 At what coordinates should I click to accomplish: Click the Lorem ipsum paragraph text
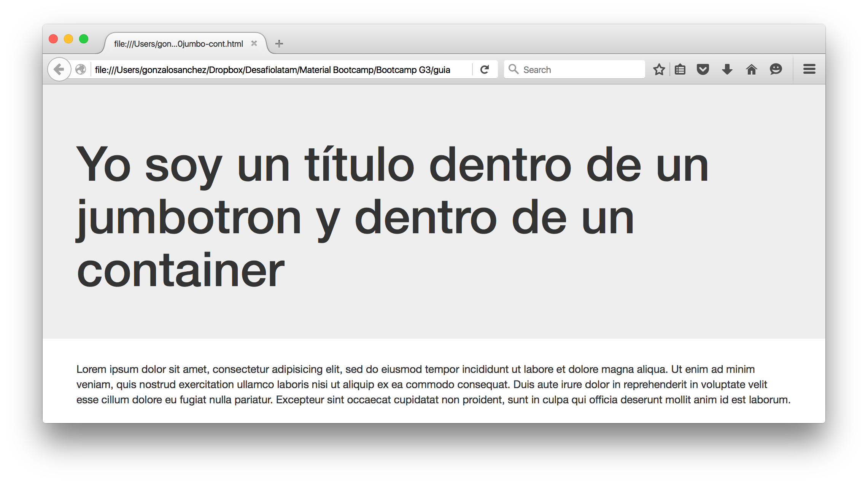pyautogui.click(x=433, y=384)
